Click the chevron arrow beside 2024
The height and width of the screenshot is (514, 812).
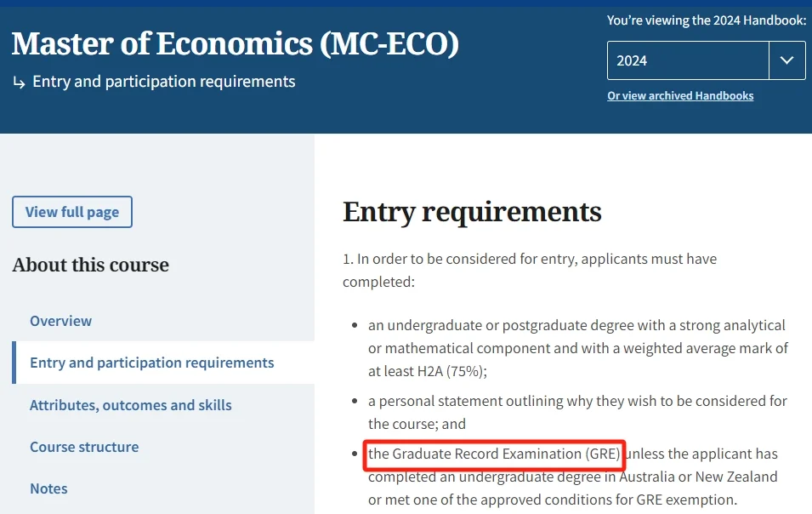(x=786, y=60)
